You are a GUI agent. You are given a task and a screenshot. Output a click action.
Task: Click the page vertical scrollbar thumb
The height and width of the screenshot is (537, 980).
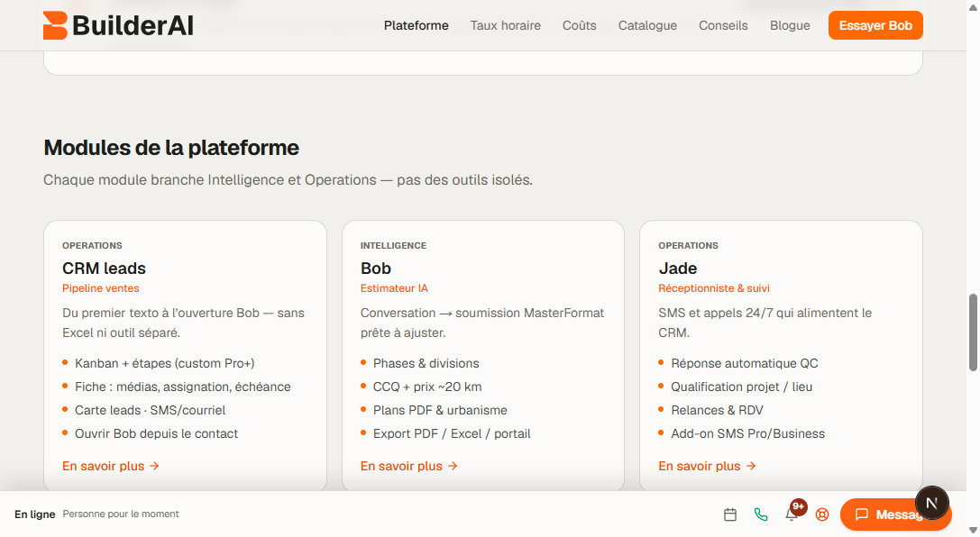click(x=973, y=332)
